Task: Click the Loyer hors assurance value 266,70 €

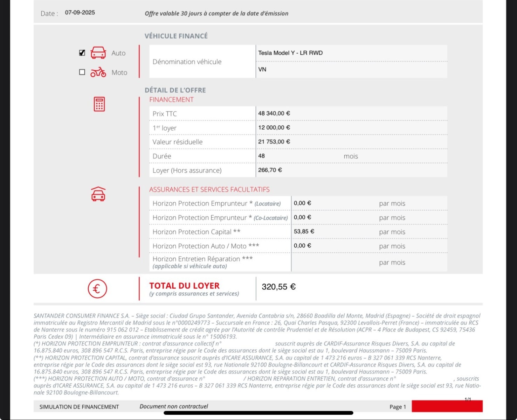Action: 270,170
